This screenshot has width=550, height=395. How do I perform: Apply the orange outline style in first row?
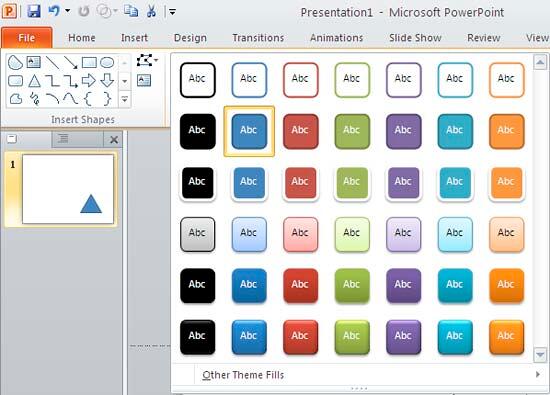pos(507,80)
